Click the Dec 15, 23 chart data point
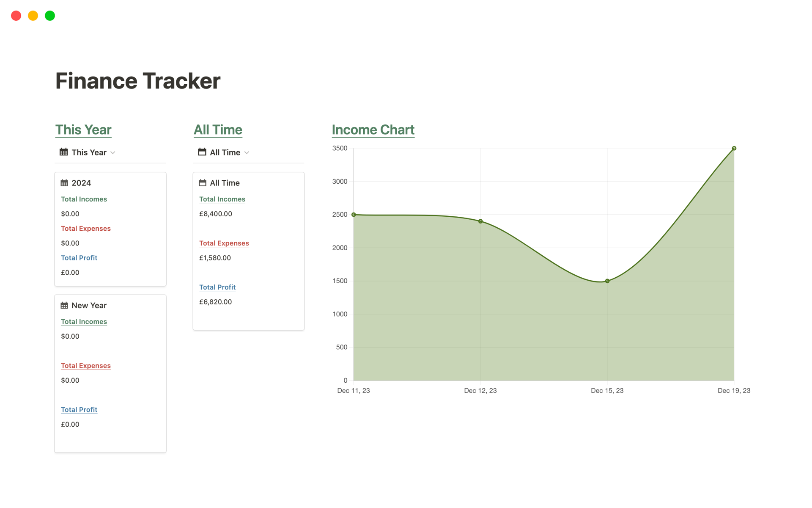 coord(607,281)
